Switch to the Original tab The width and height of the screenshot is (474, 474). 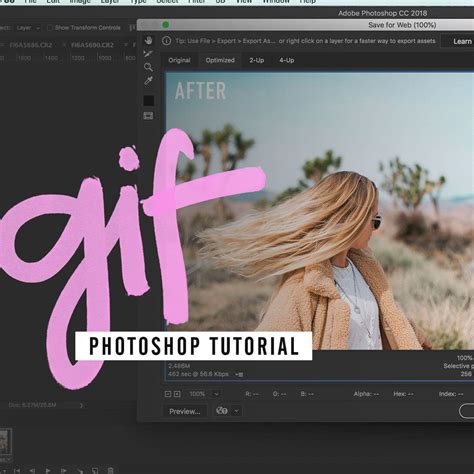tap(179, 60)
